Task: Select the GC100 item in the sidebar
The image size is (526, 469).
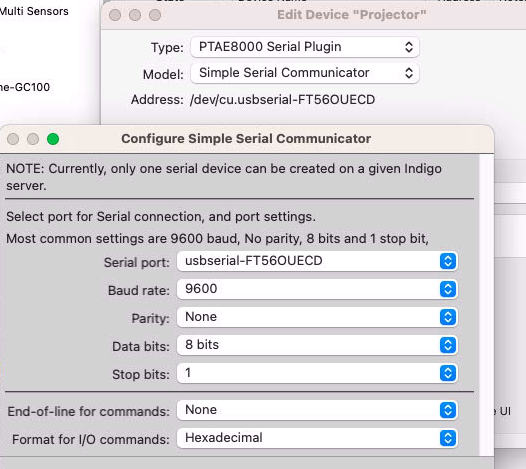Action: click(x=25, y=87)
